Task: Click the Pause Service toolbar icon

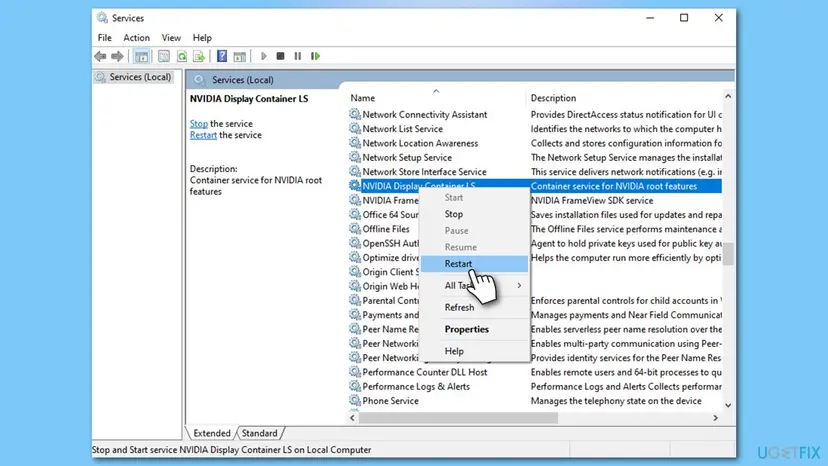Action: coord(298,56)
